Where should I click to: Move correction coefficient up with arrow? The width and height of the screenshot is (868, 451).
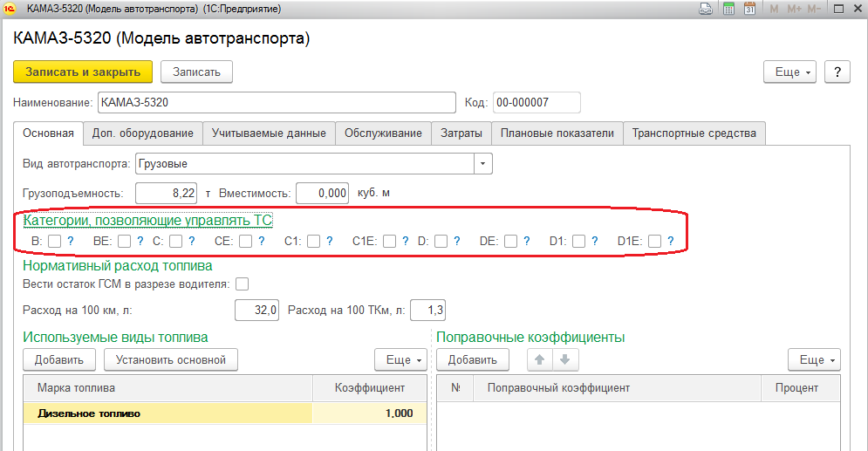coord(540,359)
